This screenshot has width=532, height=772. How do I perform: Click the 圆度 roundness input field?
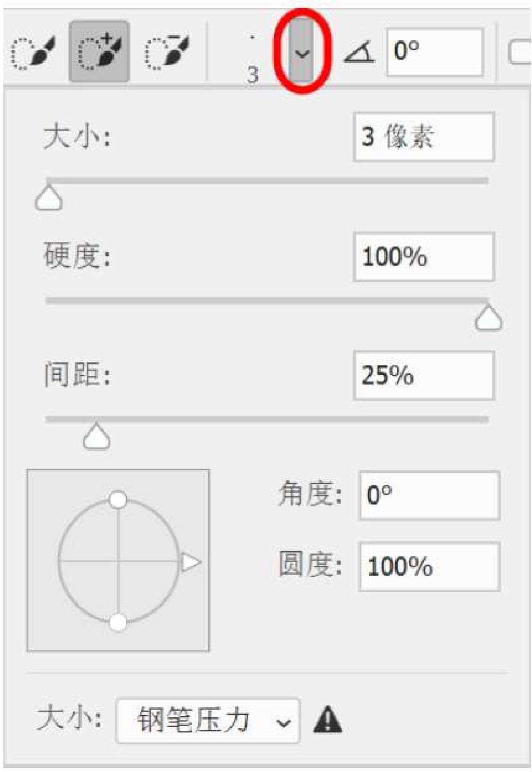(x=429, y=567)
